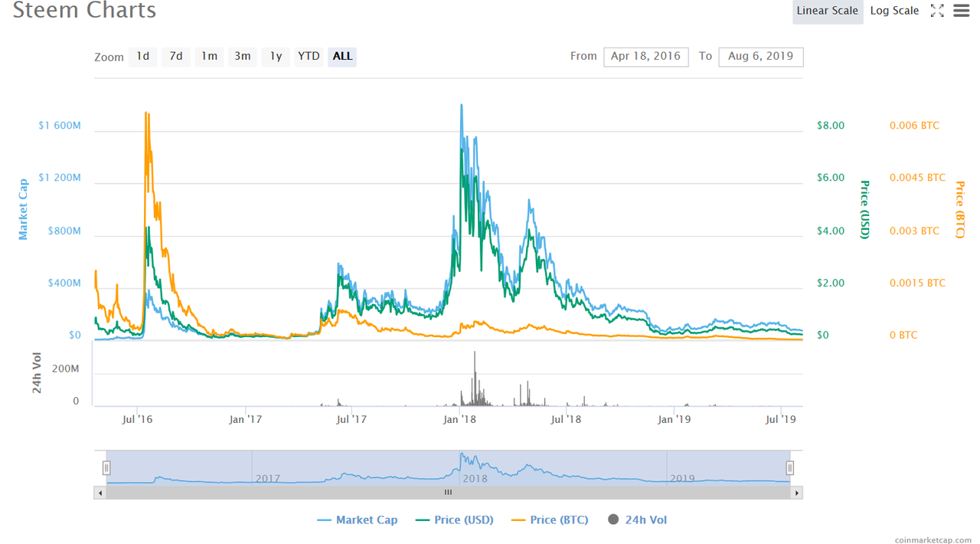The image size is (980, 544).
Task: Set zoom to 1d
Action: 143,56
